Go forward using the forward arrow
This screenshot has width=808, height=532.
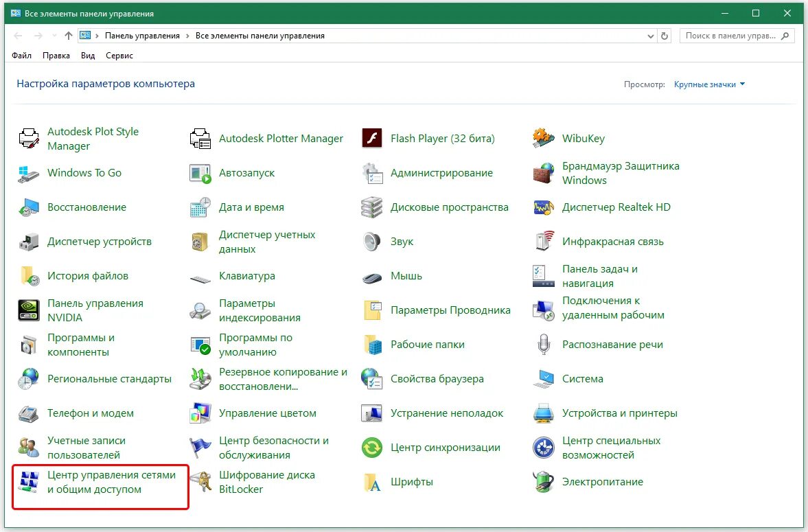click(x=38, y=36)
